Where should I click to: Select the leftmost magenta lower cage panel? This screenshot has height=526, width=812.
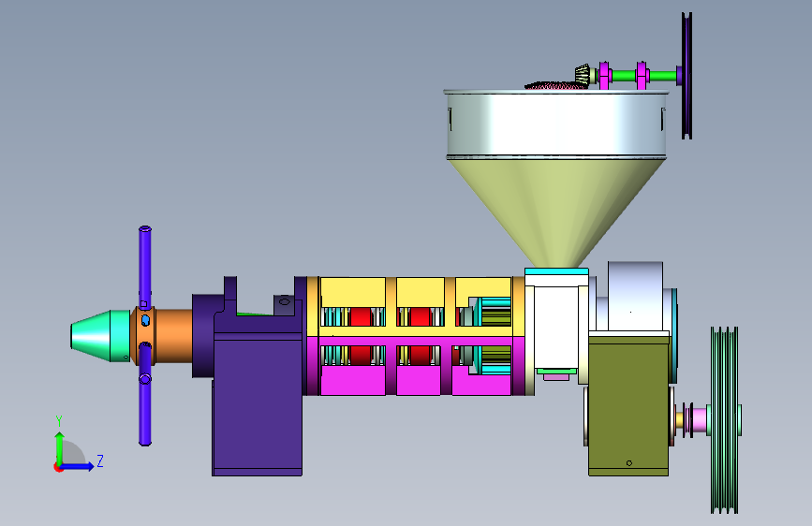click(x=353, y=381)
